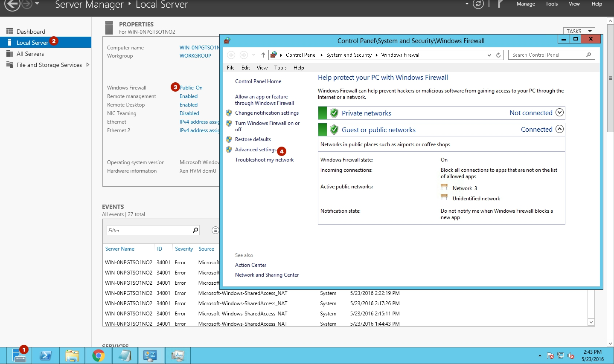Screen dimensions: 614x364
Task: Open PowerShell from the taskbar
Action: click(x=46, y=355)
